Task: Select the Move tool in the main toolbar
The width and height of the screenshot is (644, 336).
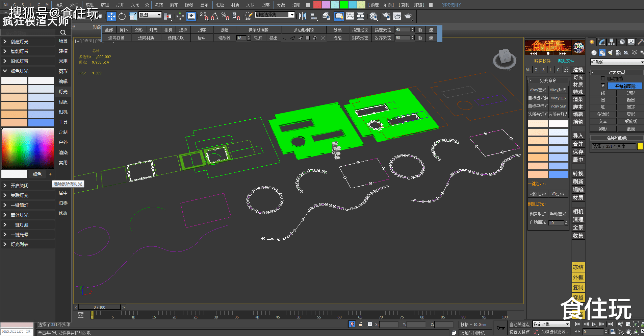Action: coord(111,16)
